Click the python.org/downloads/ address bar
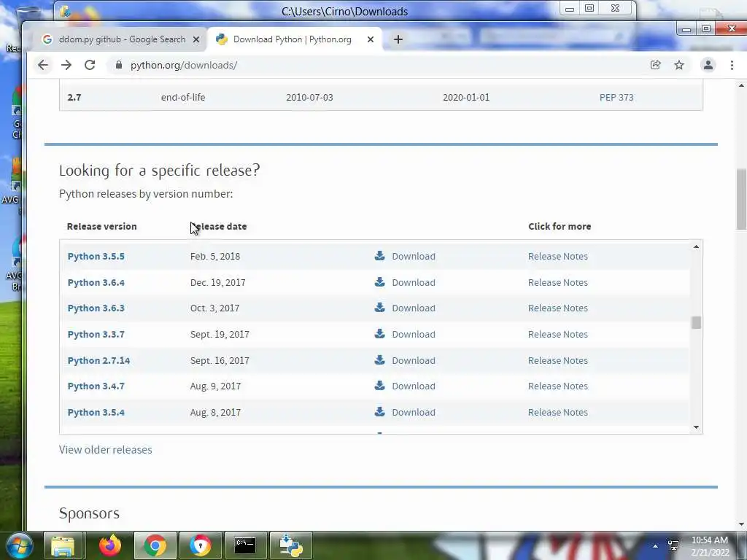 (381, 65)
